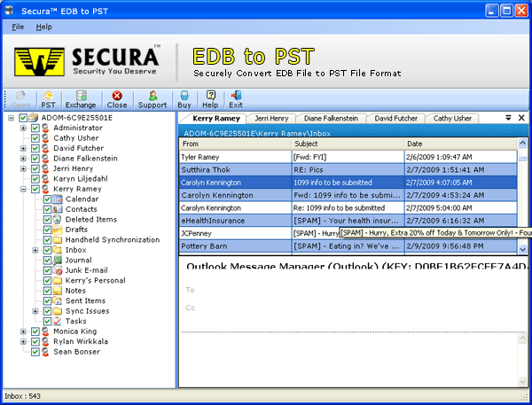Click the Deleted Items recycle icon
Viewport: 532px width, 405px height.
click(x=58, y=220)
